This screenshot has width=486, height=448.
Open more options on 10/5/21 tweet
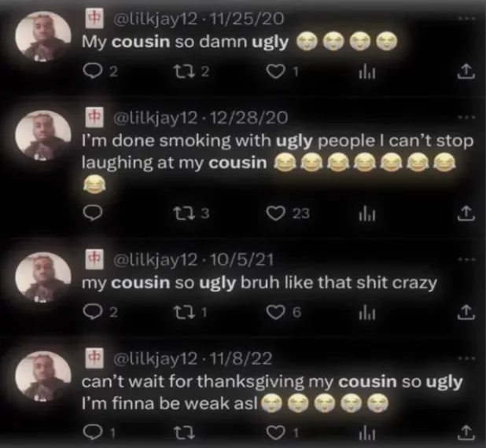coord(466,259)
